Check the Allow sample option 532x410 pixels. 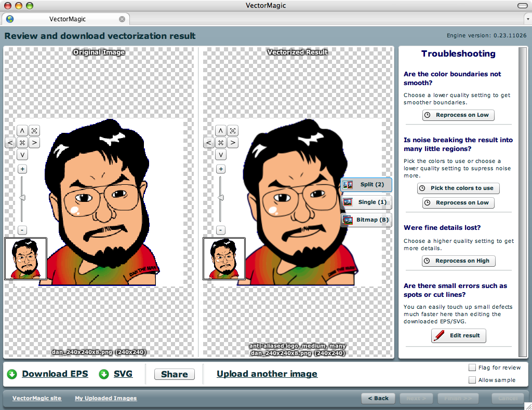(472, 379)
